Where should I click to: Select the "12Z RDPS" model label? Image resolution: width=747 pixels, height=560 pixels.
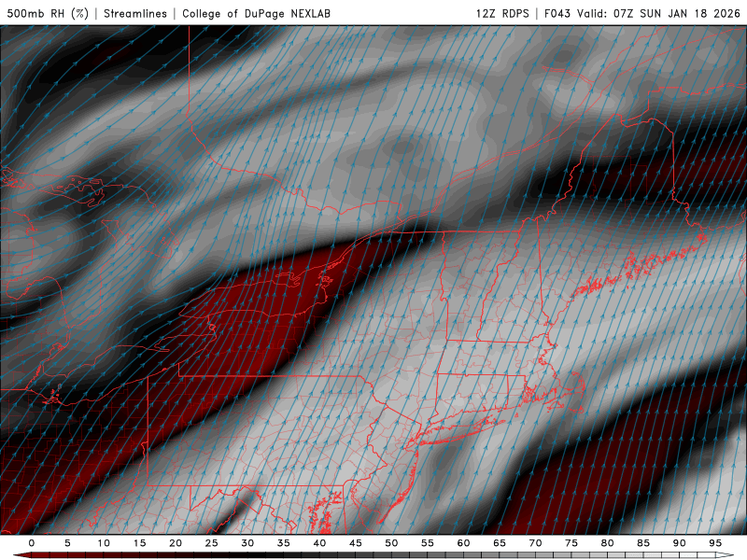[x=502, y=14]
